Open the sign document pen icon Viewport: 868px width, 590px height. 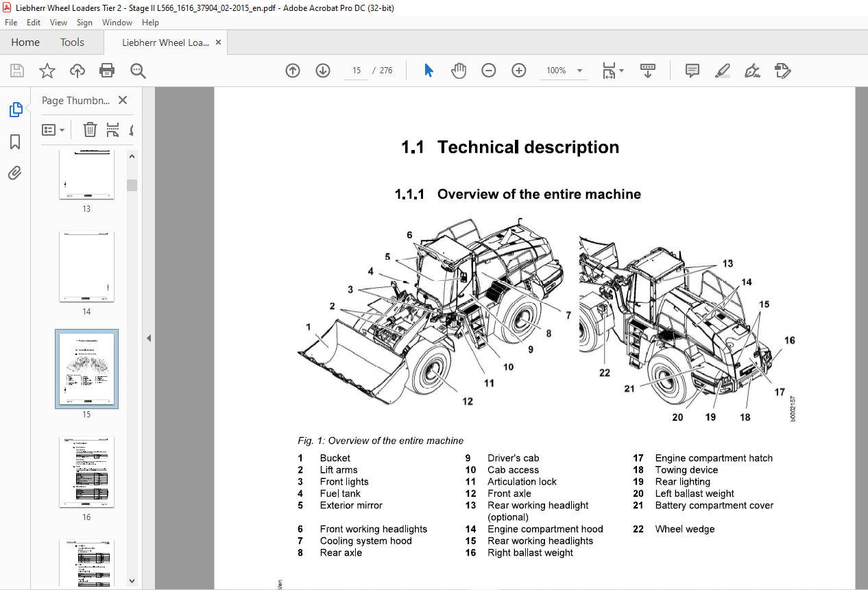click(753, 71)
